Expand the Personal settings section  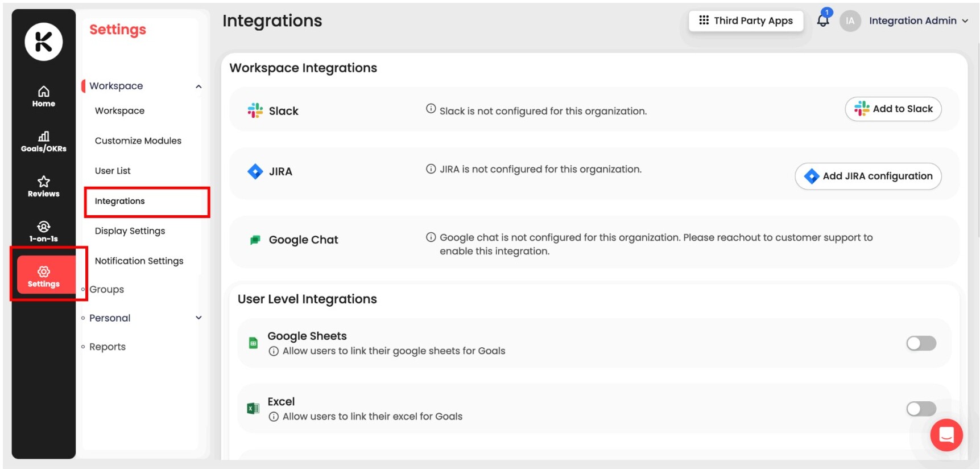[x=199, y=318]
